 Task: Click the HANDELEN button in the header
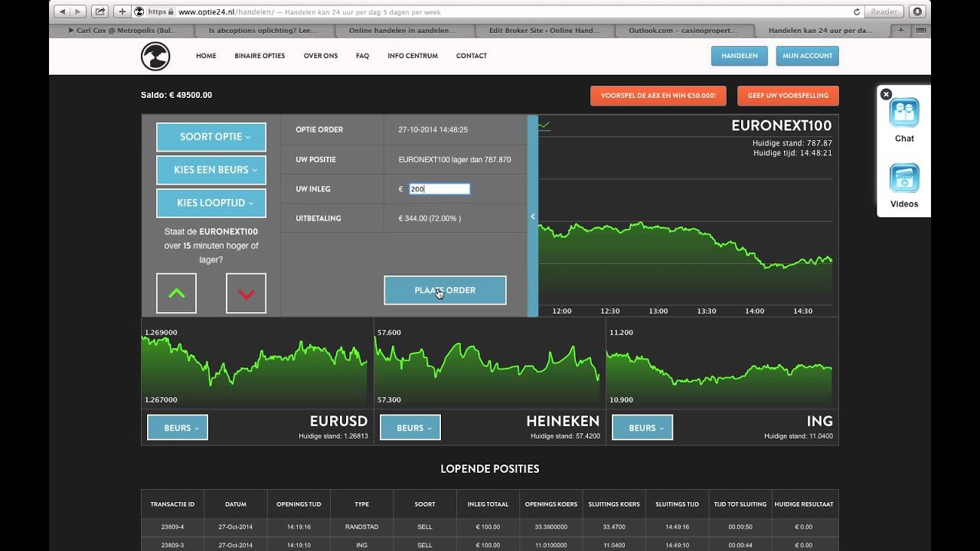click(x=740, y=56)
